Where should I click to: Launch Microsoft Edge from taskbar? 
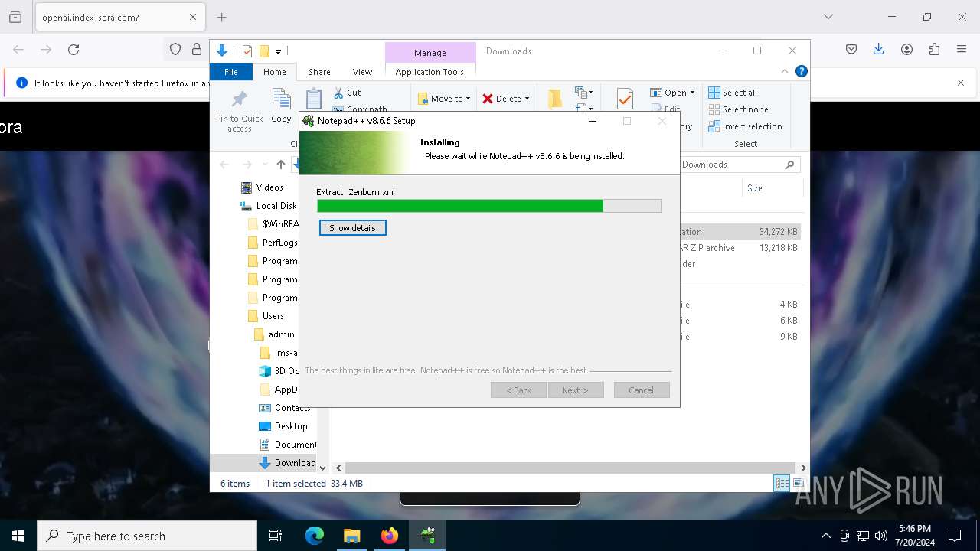point(315,536)
